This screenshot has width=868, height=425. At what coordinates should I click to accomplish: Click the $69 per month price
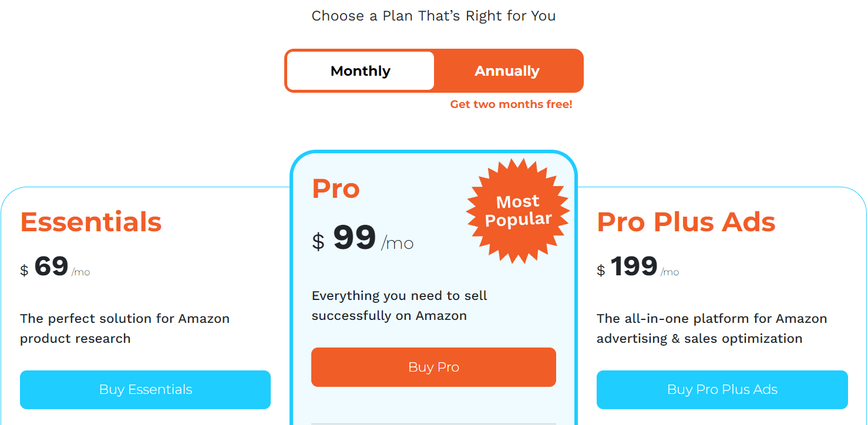coord(55,268)
